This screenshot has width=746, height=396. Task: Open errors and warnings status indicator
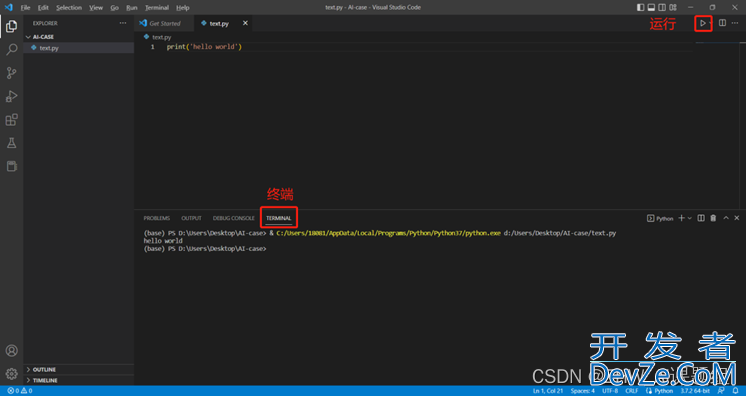tap(20, 391)
